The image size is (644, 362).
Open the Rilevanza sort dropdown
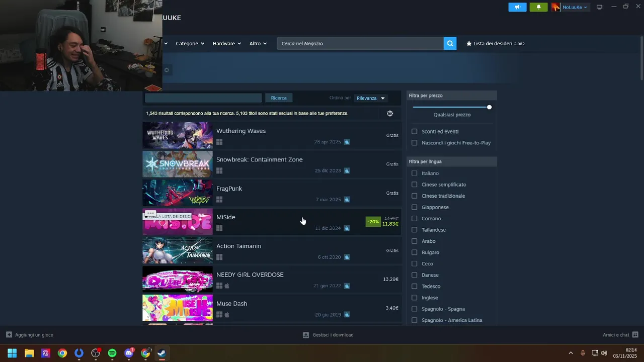coord(371,98)
